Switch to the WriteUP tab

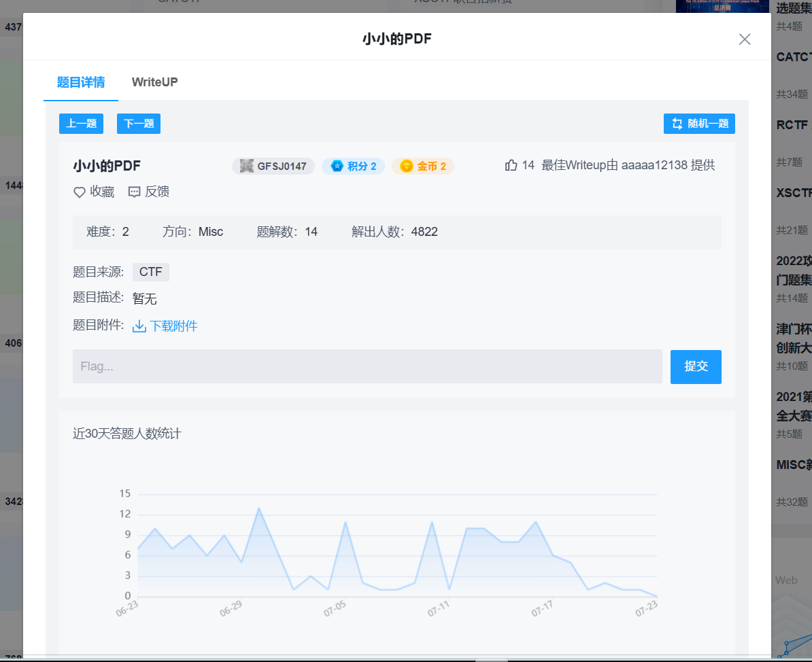pyautogui.click(x=154, y=82)
